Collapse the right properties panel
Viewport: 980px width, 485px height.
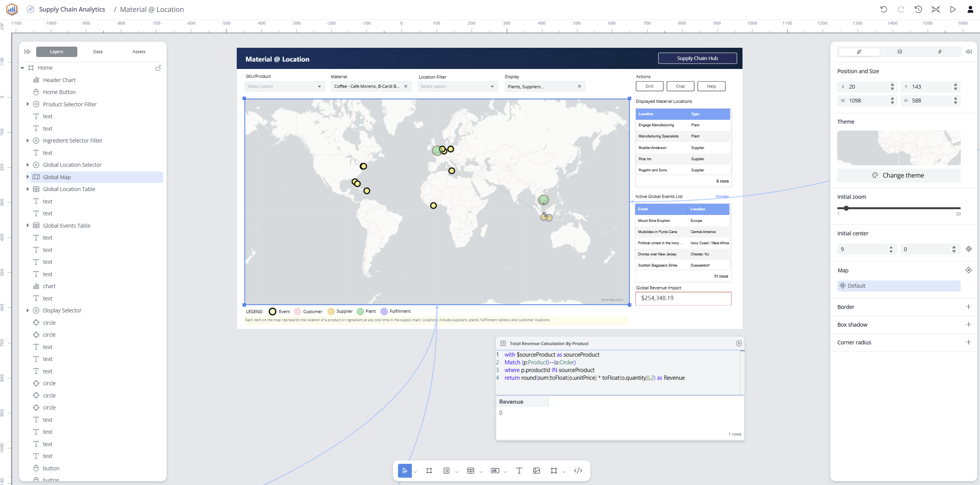point(968,52)
